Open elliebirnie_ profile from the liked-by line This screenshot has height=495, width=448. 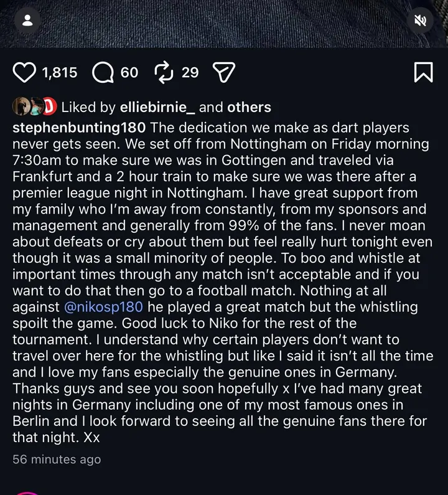point(157,107)
